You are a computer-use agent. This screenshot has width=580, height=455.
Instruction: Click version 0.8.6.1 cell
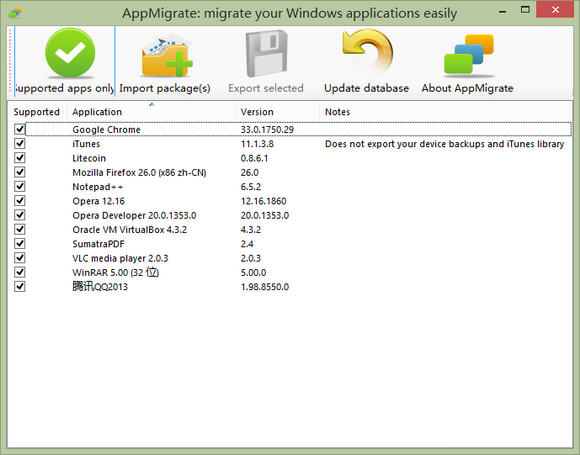pyautogui.click(x=254, y=158)
